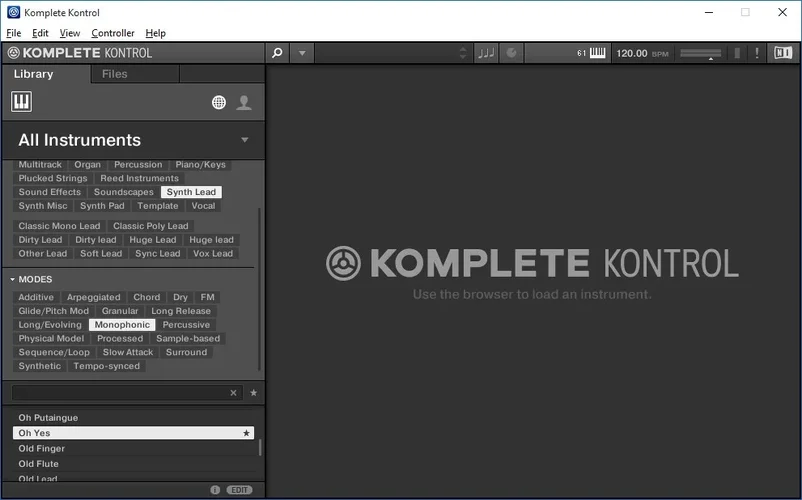
Task: Select the Plucked Strings tag
Action: coord(53,178)
